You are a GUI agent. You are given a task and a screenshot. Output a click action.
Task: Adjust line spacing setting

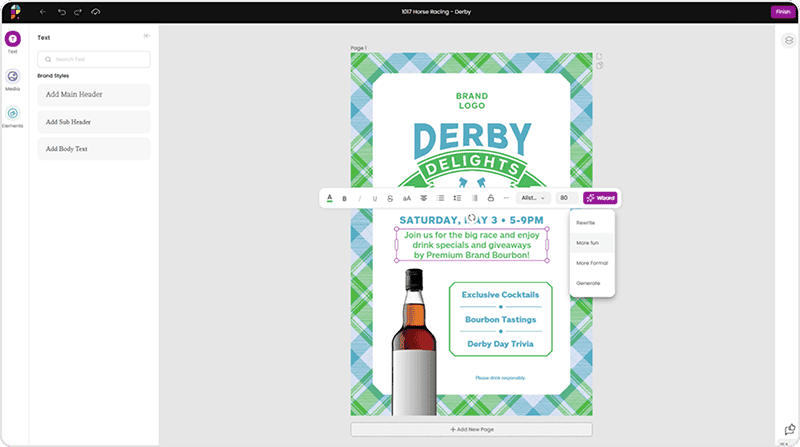coord(457,198)
